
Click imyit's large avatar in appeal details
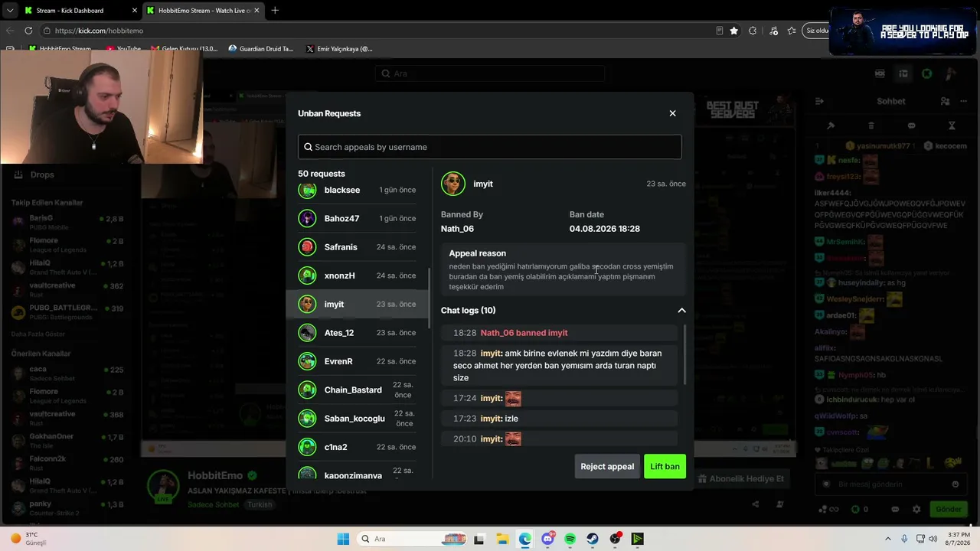453,184
